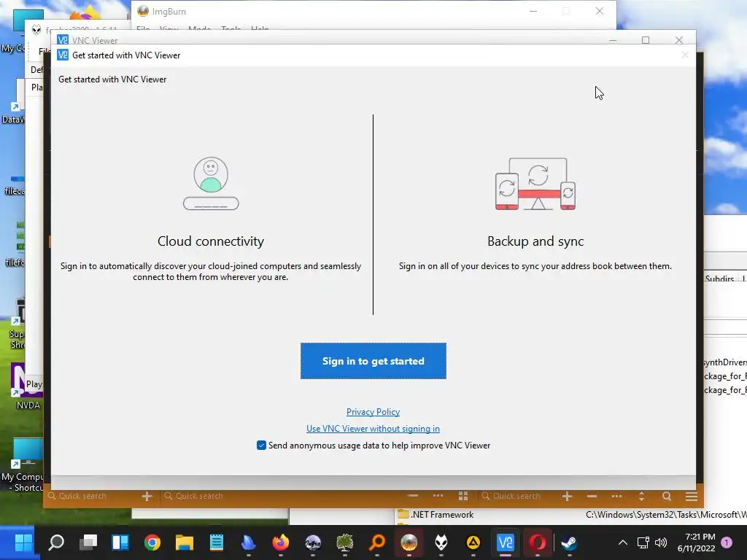Choose Use VNC Viewer without signing in
The height and width of the screenshot is (560, 747).
pos(373,429)
